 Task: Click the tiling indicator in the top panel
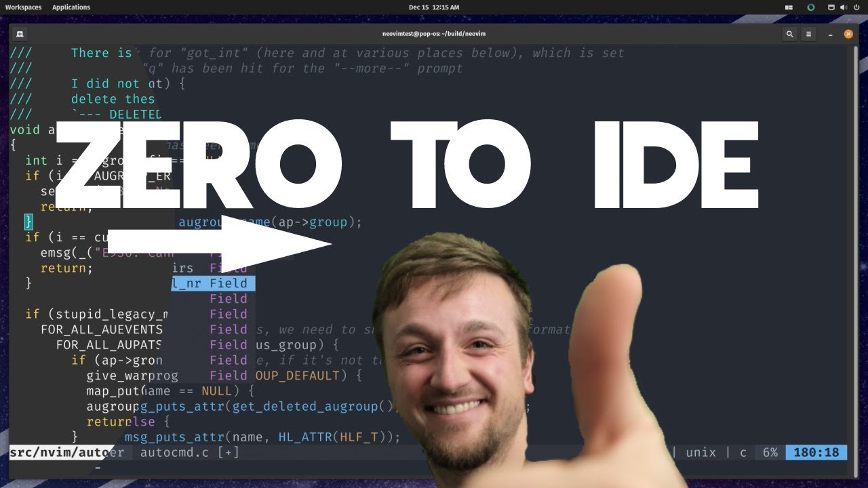click(789, 7)
